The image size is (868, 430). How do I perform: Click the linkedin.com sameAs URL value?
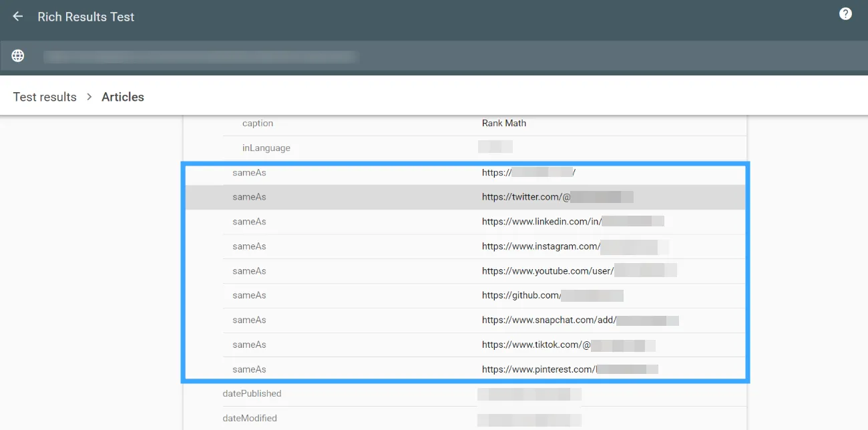click(573, 222)
